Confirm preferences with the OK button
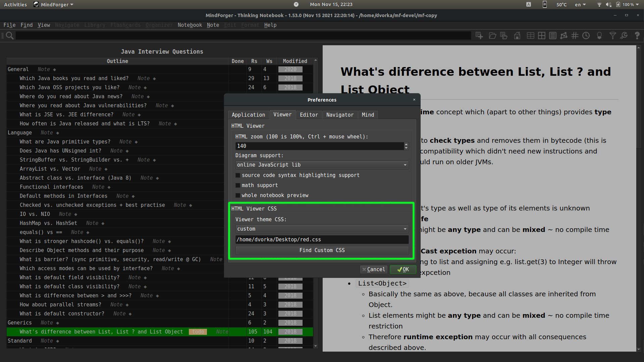Screen dimensions: 644x362 click(402, 269)
